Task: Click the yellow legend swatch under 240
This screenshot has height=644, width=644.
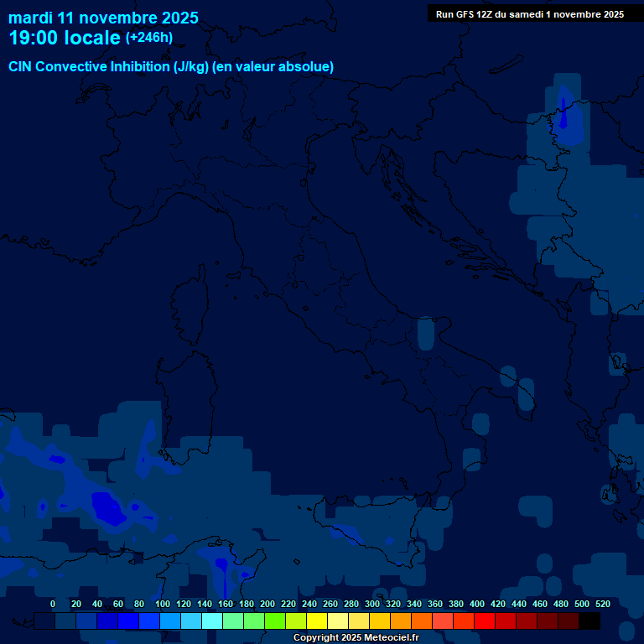Action: [x=296, y=621]
